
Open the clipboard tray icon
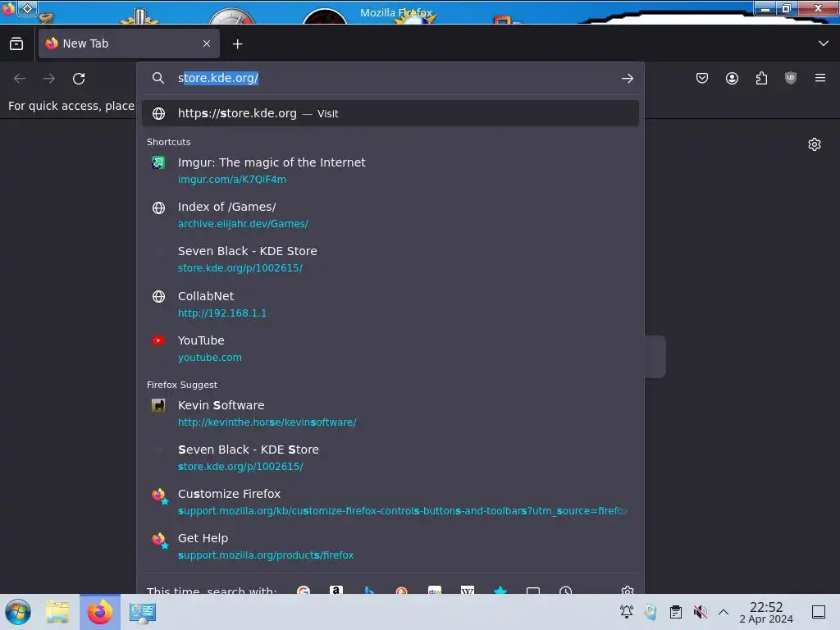[676, 612]
